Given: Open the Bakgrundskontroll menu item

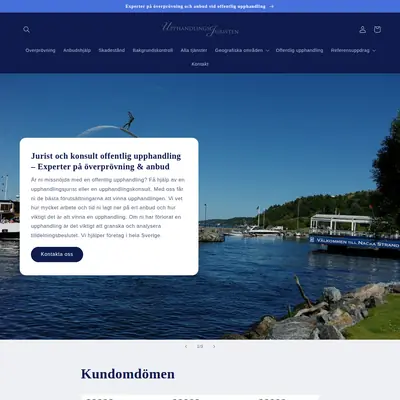Looking at the screenshot, I should pos(153,50).
